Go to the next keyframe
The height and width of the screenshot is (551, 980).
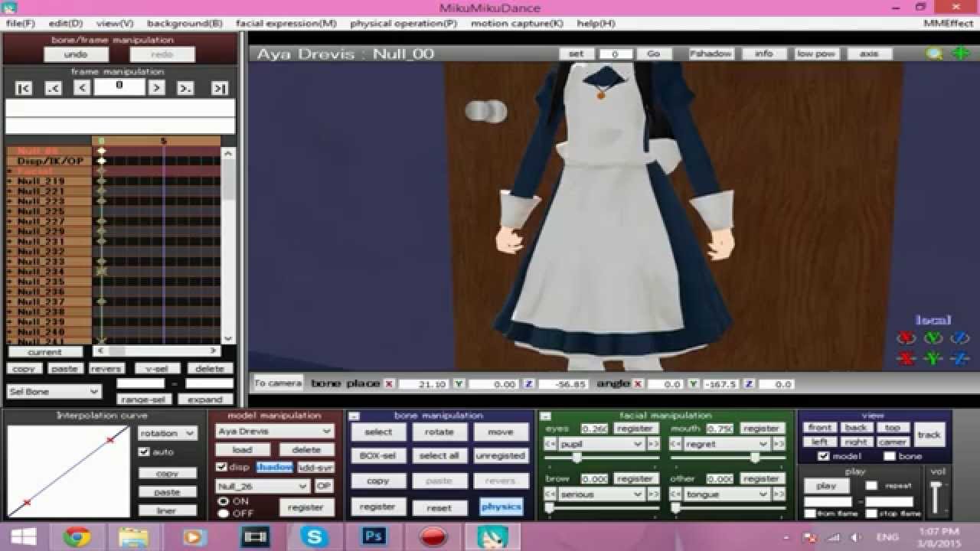[185, 88]
